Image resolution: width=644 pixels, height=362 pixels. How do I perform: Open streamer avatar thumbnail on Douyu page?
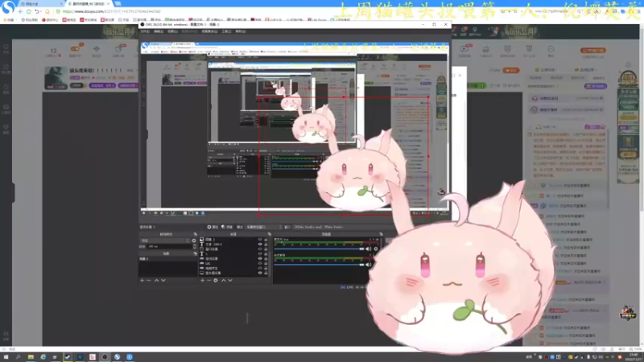click(x=56, y=78)
